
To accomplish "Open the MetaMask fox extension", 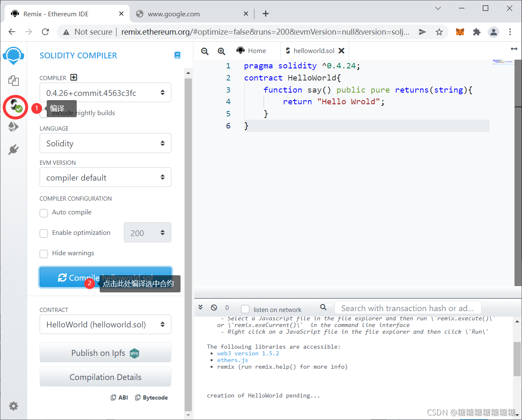I will point(460,32).
